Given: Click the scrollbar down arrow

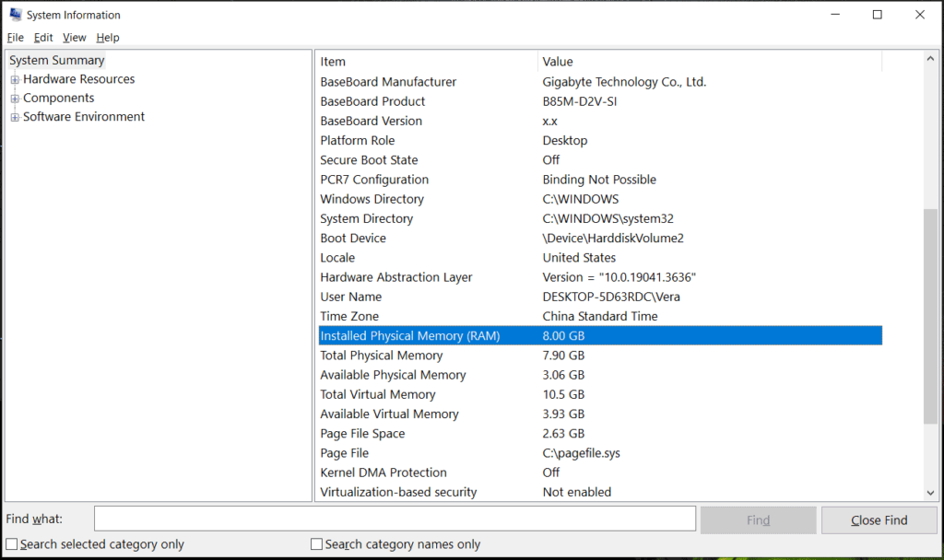Looking at the screenshot, I should tap(930, 493).
